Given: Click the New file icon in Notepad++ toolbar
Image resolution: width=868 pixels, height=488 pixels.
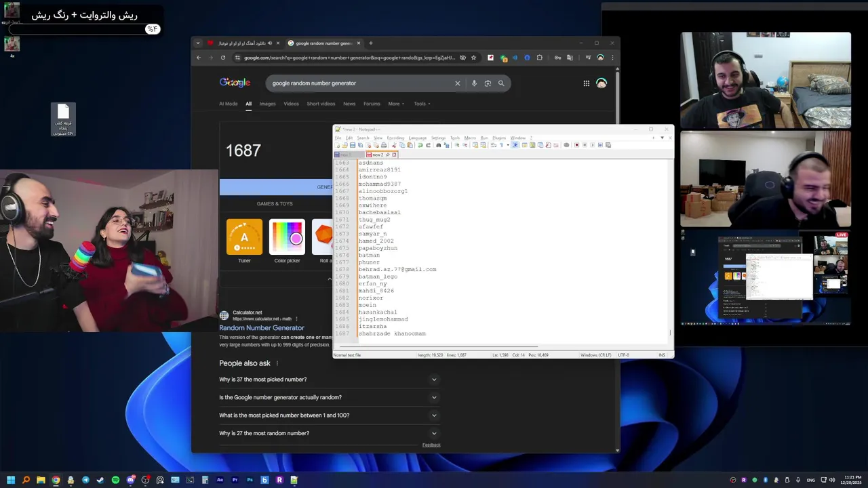Looking at the screenshot, I should (x=337, y=145).
